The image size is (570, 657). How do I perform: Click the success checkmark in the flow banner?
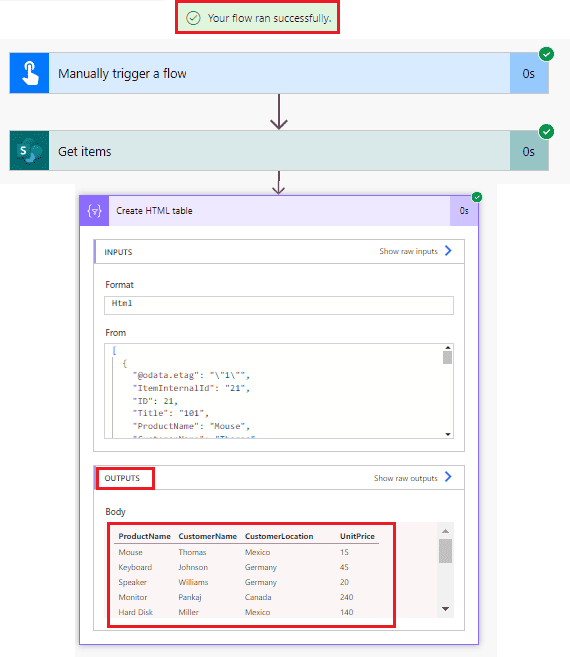[193, 18]
